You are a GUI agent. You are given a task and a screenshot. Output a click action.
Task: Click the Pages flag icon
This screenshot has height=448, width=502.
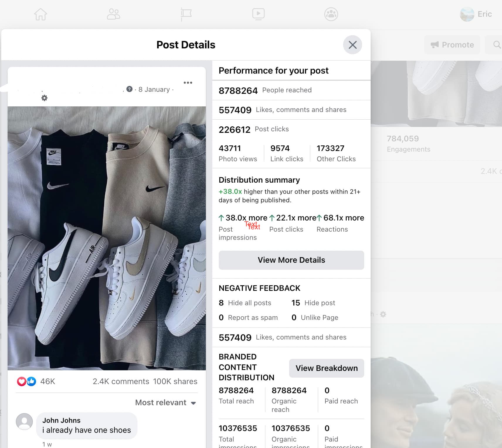(186, 14)
